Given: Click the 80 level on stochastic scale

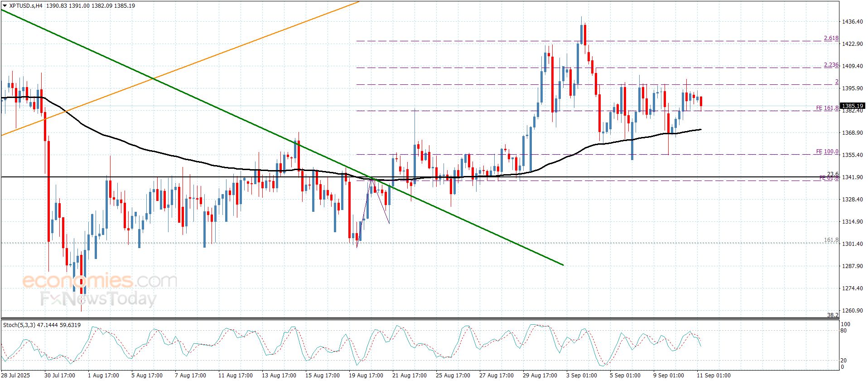Looking at the screenshot, I should 844,331.
